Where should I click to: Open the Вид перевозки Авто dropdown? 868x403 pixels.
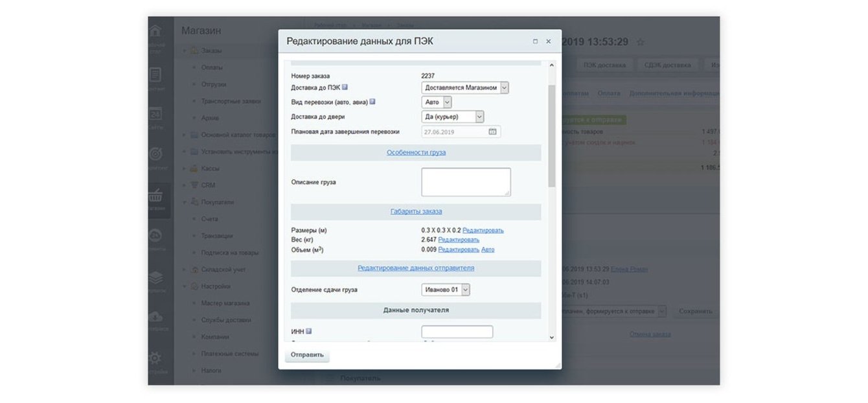pos(437,102)
